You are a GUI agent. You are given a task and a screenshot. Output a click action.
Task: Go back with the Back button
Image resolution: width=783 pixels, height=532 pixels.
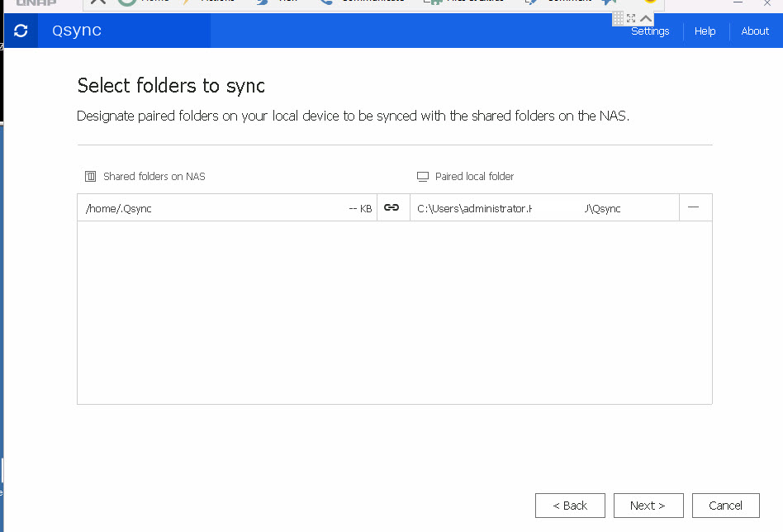point(570,506)
